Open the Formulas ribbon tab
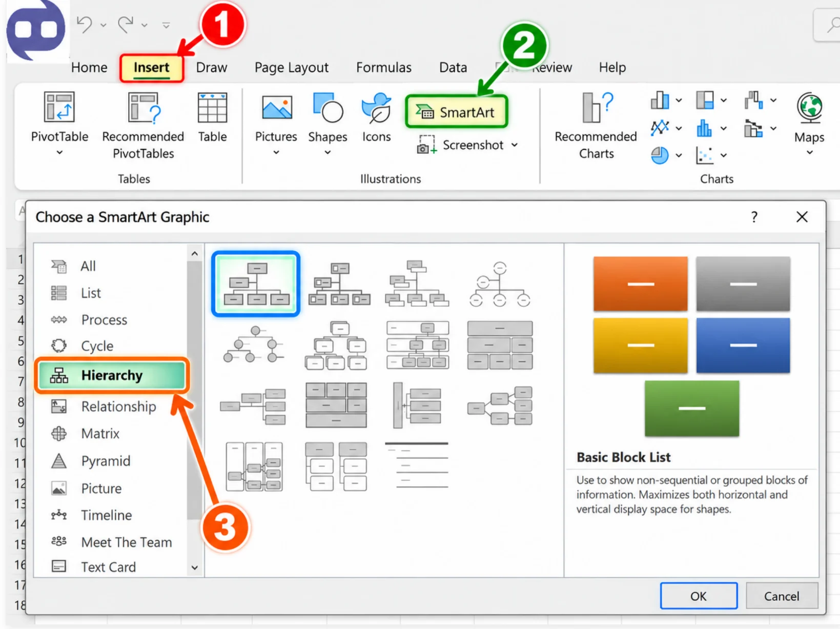The image size is (840, 629). coord(384,68)
